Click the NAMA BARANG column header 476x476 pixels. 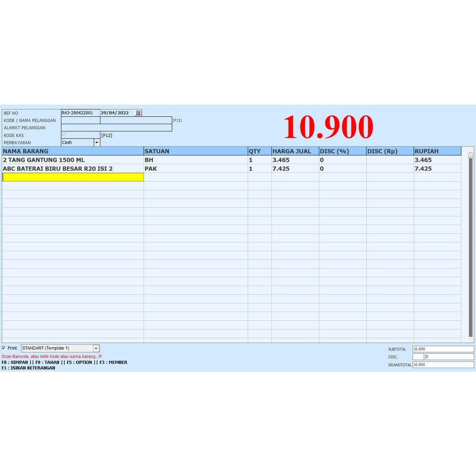(x=73, y=151)
